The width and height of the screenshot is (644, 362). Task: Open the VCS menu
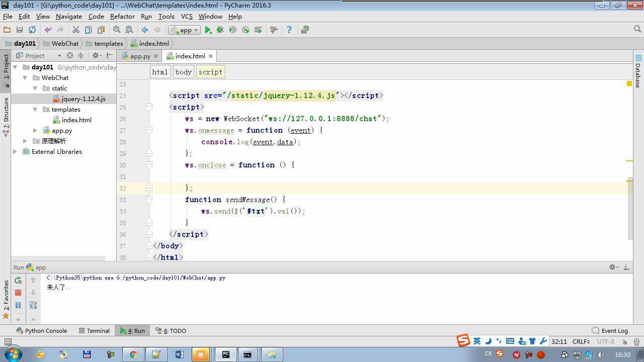[187, 16]
